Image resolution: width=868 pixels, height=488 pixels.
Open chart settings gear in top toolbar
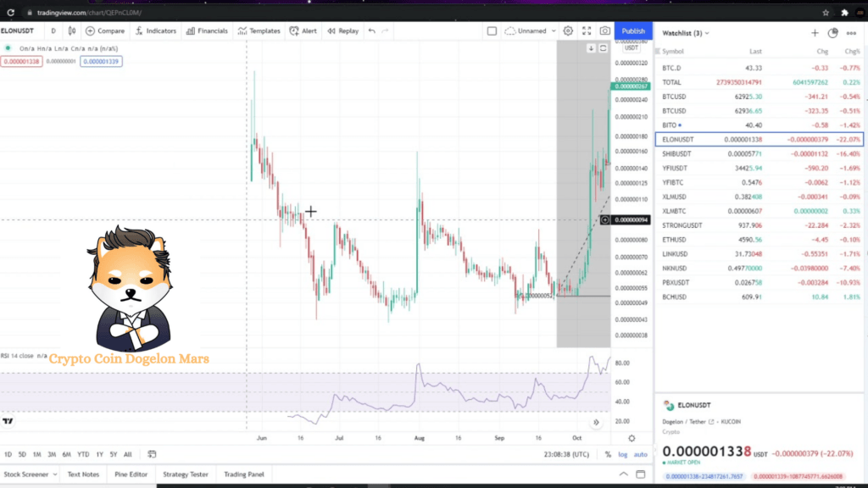point(568,31)
